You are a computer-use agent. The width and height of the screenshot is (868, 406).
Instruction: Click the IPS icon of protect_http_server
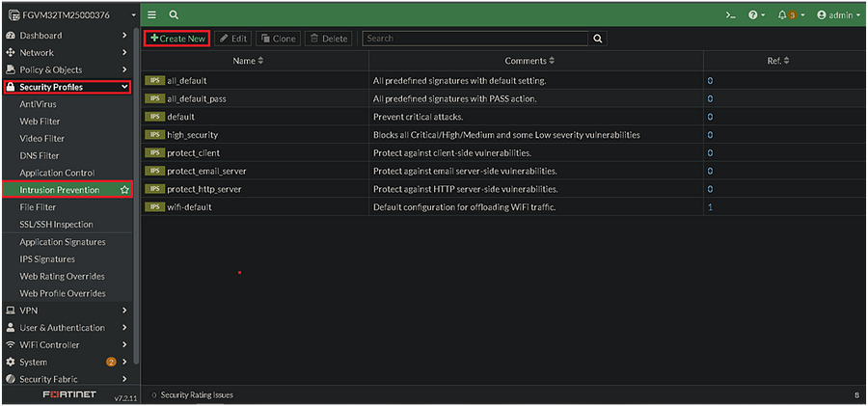coord(154,189)
